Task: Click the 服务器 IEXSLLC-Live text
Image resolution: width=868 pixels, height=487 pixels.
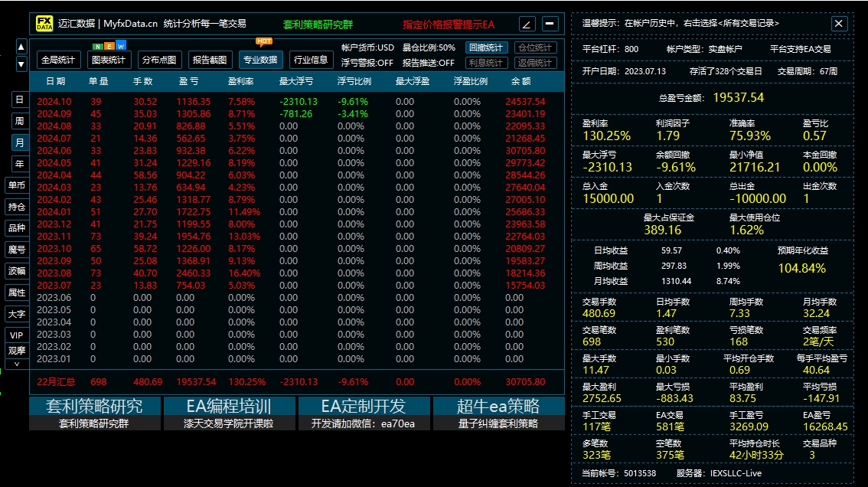Action: pos(719,474)
